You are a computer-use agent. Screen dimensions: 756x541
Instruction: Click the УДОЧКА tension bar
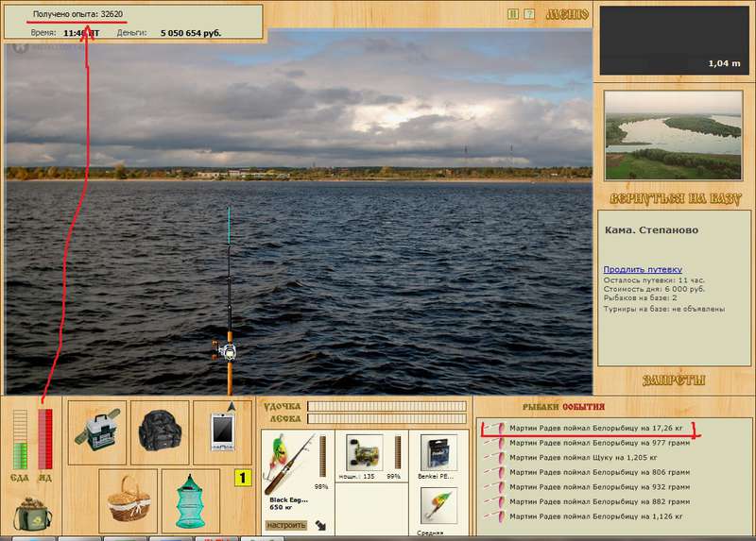click(x=387, y=406)
